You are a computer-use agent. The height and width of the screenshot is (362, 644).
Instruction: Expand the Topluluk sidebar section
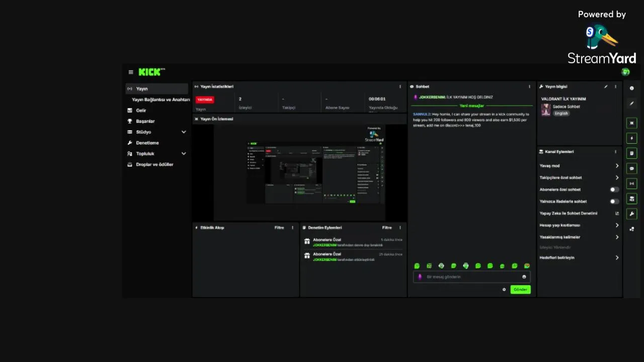click(184, 153)
